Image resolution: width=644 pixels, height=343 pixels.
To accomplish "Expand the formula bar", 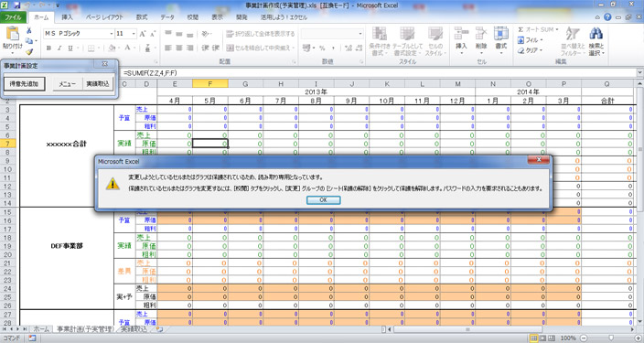I will 640,72.
